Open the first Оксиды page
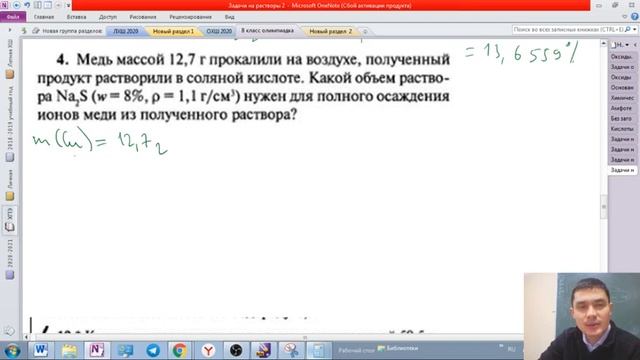Screen dimensions: 640x360 point(622,57)
